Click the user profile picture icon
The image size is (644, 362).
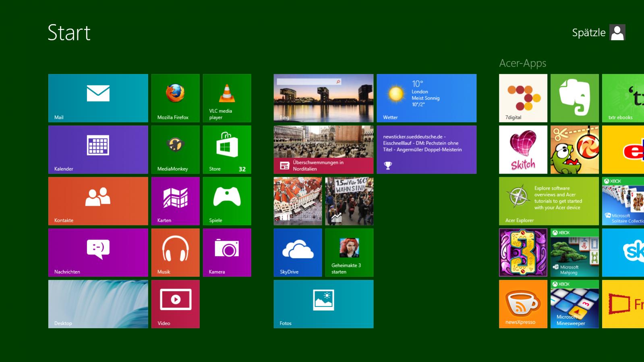point(617,32)
